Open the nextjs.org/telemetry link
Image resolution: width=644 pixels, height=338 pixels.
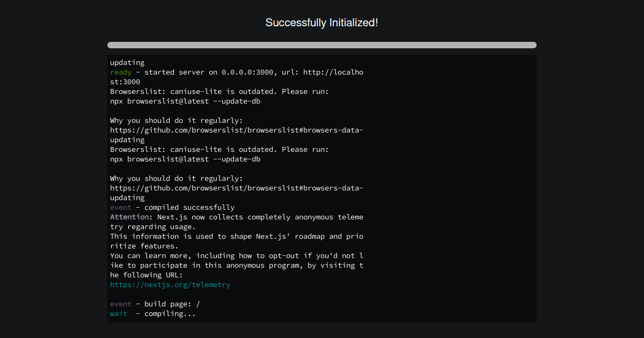170,284
